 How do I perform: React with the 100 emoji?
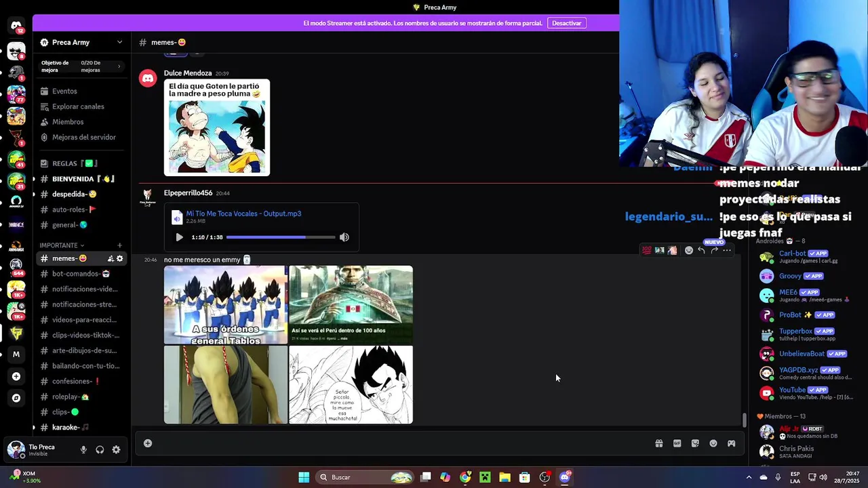tap(646, 250)
